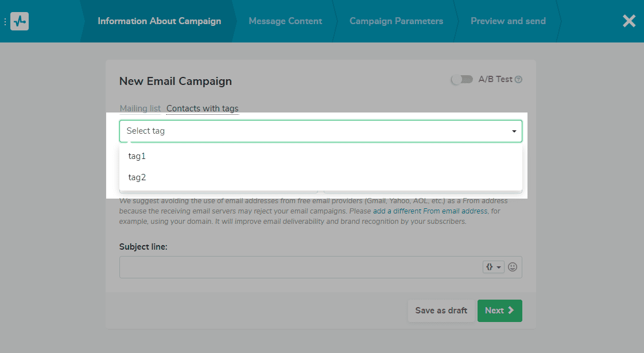The height and width of the screenshot is (353, 644).
Task: Click the SendPulse logo icon
Action: click(x=20, y=21)
